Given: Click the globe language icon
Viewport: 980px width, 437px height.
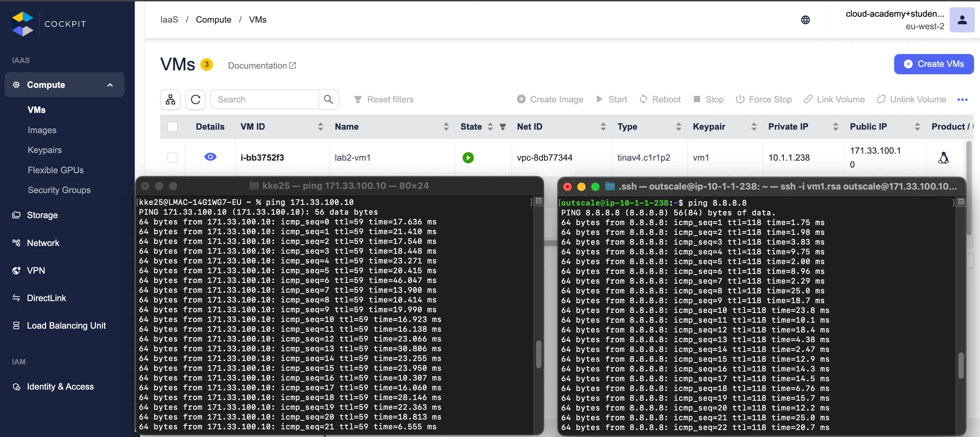Looking at the screenshot, I should 805,20.
